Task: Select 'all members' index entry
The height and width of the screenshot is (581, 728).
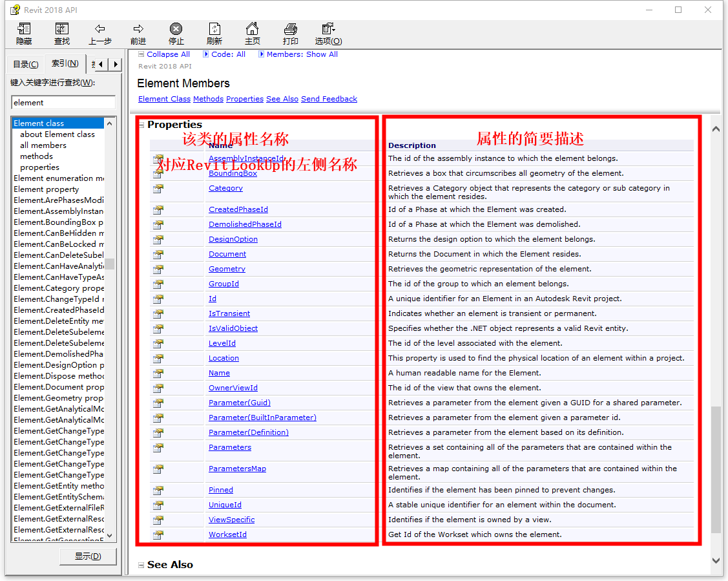Action: 43,145
